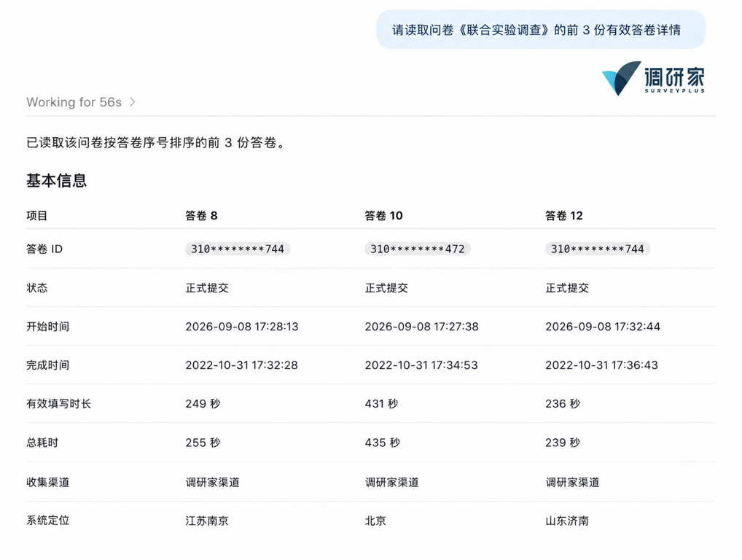Select start time 2026-09-08 17:28:13
This screenshot has width=742, height=560.
pyautogui.click(x=242, y=327)
